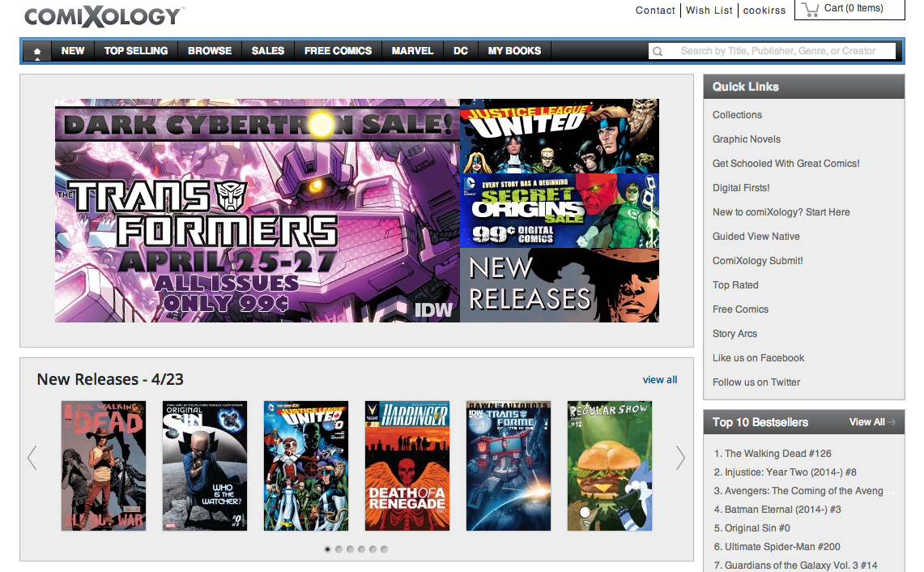Select the second carousel page dot
Viewport: 924px width, 572px height.
point(339,549)
